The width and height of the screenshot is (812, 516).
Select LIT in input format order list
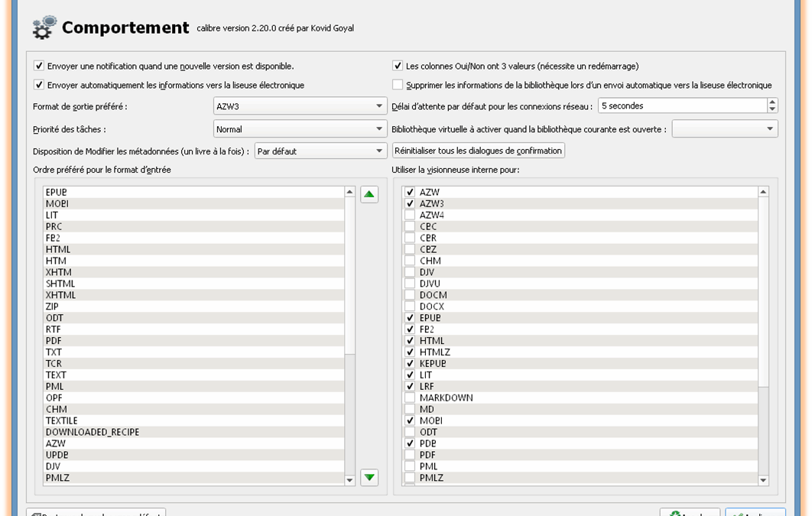(x=193, y=215)
